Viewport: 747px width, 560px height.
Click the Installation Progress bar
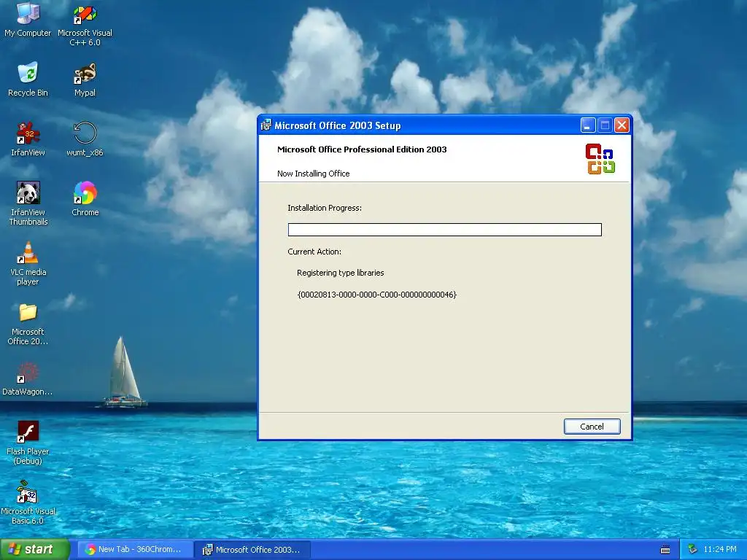pyautogui.click(x=444, y=230)
